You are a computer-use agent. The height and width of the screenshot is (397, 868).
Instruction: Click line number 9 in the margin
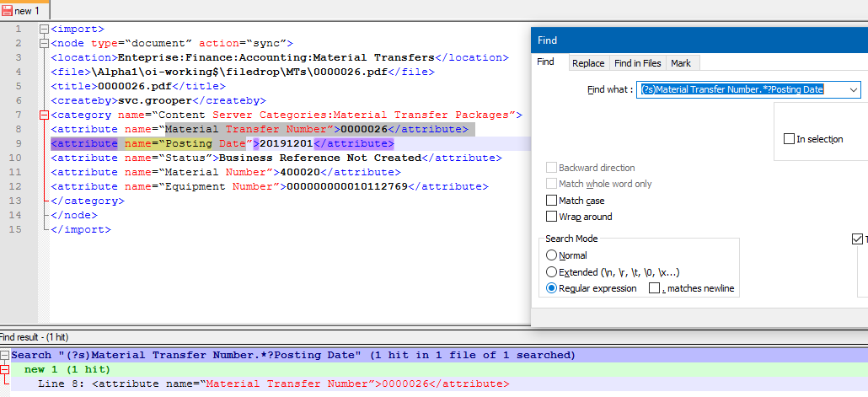(19, 144)
